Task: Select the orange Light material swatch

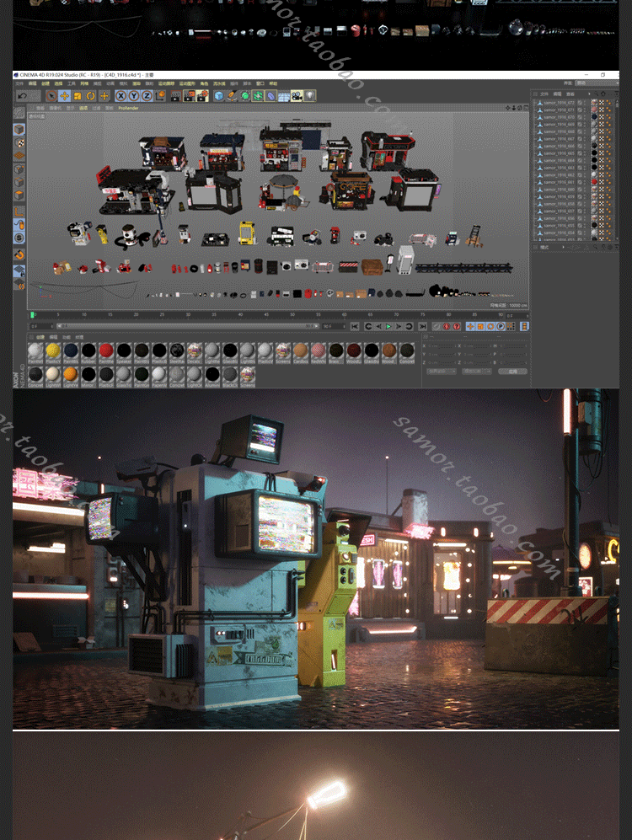Action: pyautogui.click(x=71, y=376)
